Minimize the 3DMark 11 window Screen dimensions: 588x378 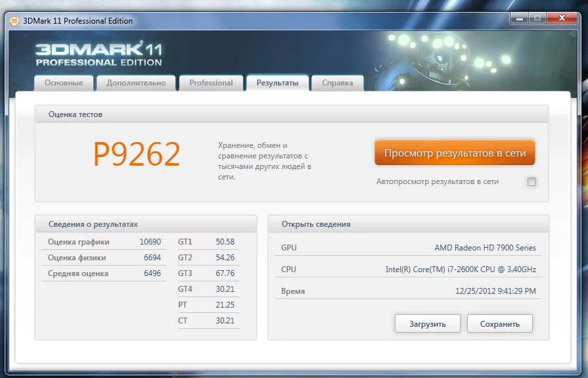click(520, 18)
